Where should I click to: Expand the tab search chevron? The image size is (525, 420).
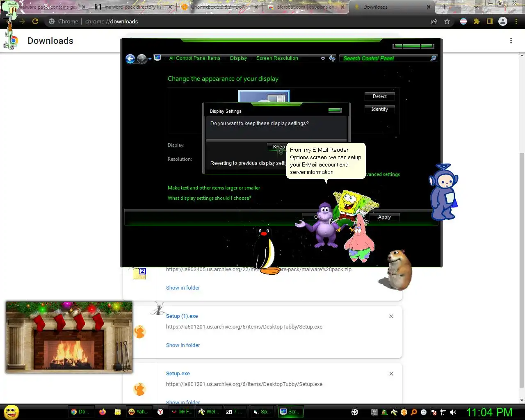[476, 7]
